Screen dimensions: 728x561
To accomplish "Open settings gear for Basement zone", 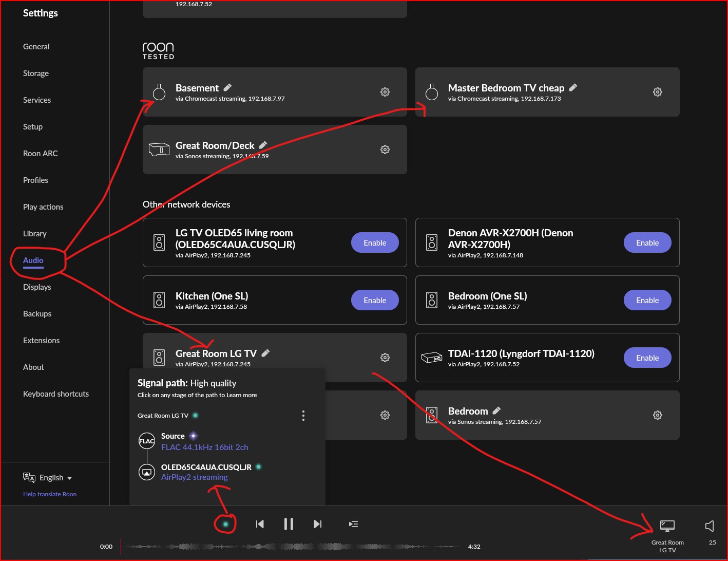I will pyautogui.click(x=385, y=92).
